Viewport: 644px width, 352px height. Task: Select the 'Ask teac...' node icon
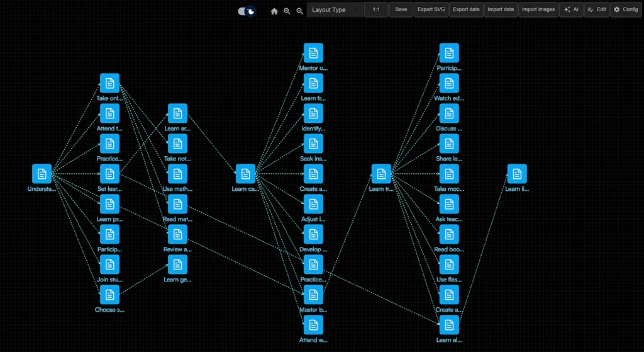pos(449,204)
